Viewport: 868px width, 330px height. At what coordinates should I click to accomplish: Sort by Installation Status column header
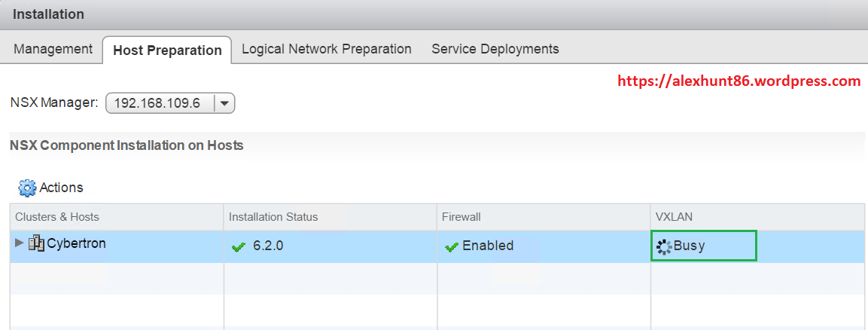pos(273,217)
